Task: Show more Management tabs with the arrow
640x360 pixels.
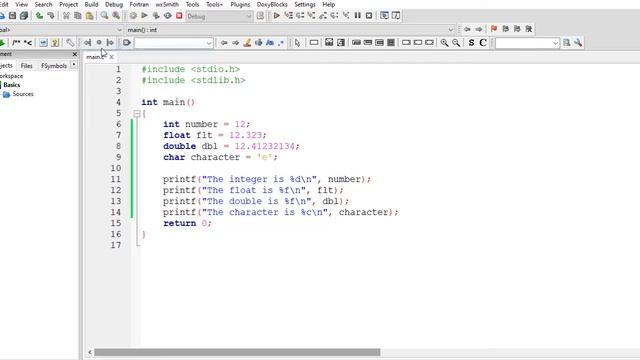Action: coord(74,65)
